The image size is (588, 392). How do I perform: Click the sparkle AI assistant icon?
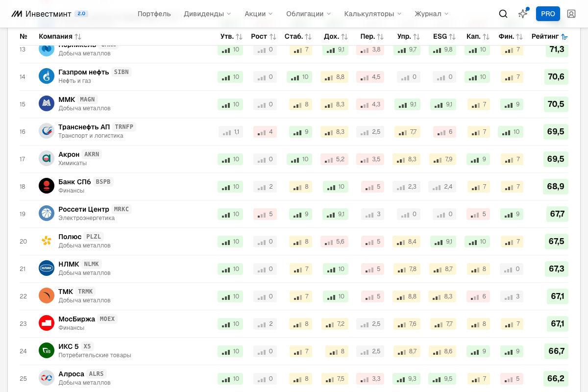click(523, 14)
